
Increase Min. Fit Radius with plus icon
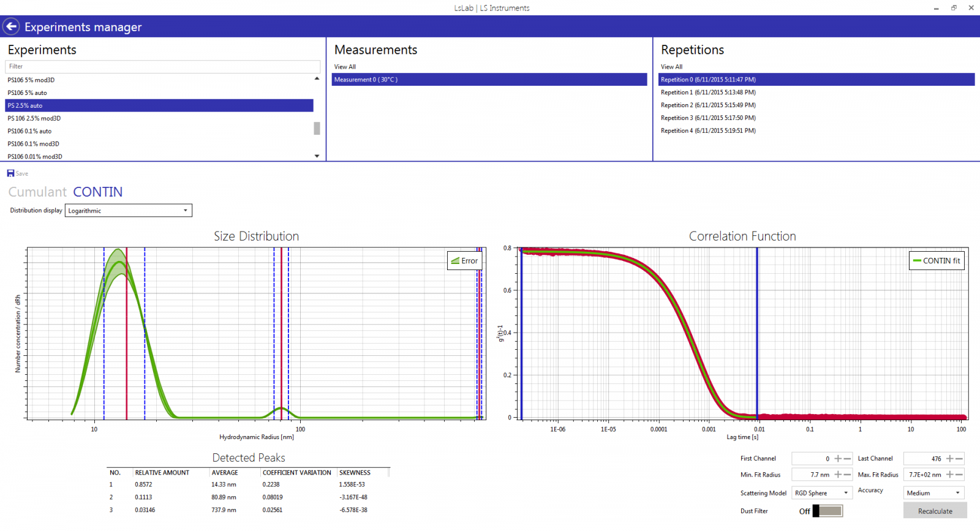tap(838, 475)
